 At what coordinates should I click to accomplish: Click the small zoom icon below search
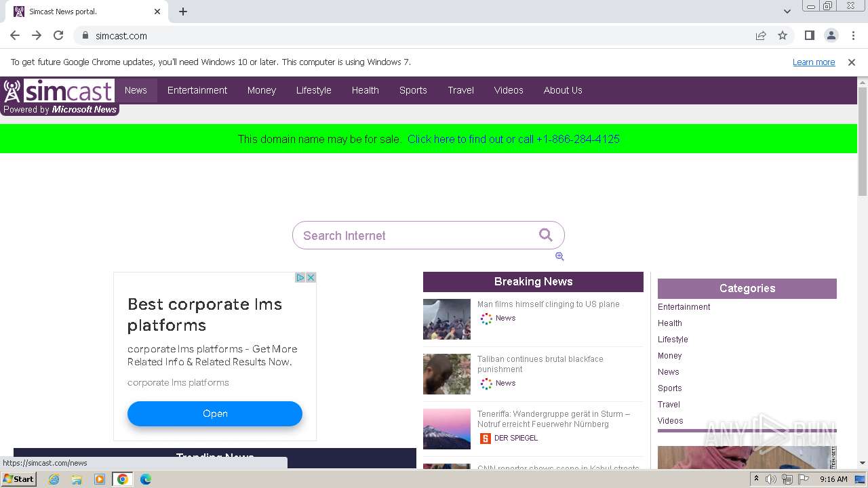point(559,256)
